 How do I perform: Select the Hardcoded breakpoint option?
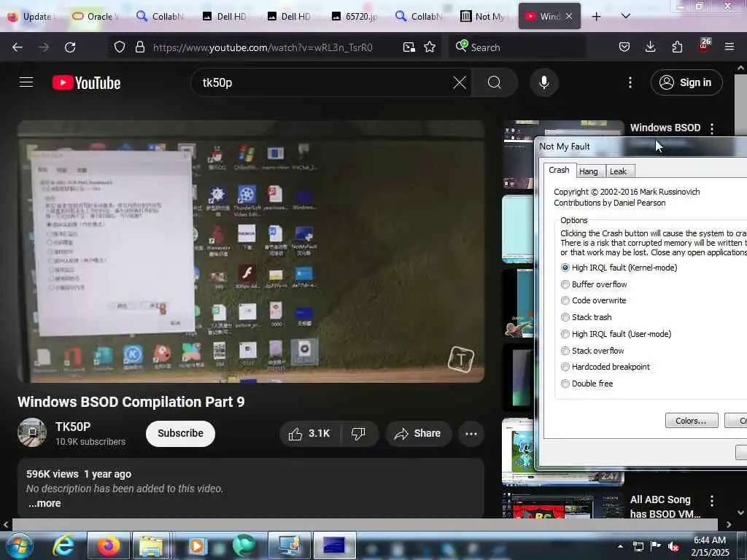coord(605,367)
